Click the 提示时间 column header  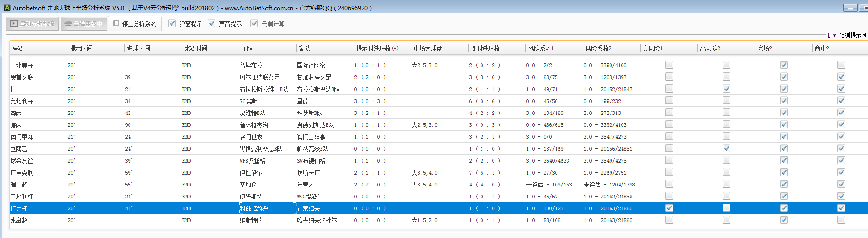click(81, 48)
